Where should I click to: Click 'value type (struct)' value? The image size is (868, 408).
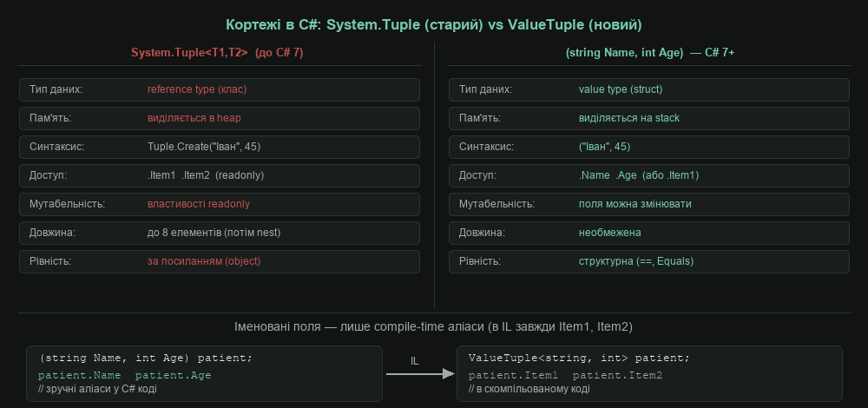tap(621, 89)
